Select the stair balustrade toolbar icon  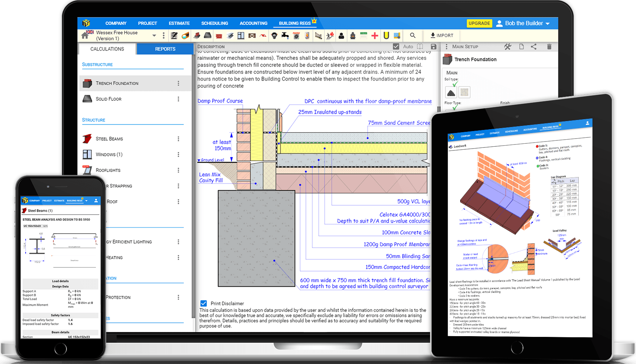[318, 36]
